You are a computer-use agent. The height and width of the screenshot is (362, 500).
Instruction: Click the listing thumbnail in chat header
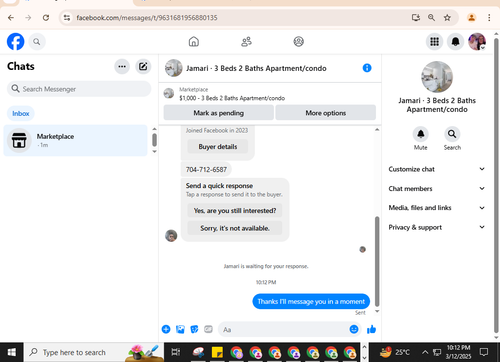tap(173, 68)
